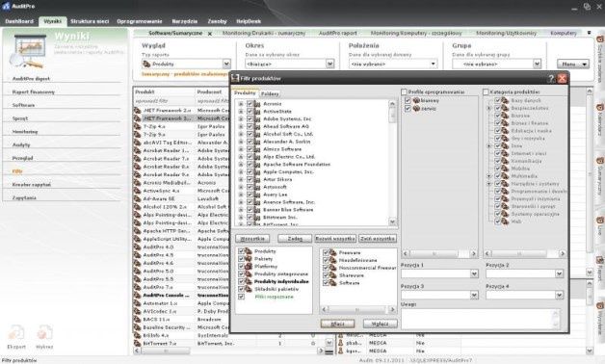Click the Rozwiń wszystko button
This screenshot has height=364, width=605.
coord(335,239)
